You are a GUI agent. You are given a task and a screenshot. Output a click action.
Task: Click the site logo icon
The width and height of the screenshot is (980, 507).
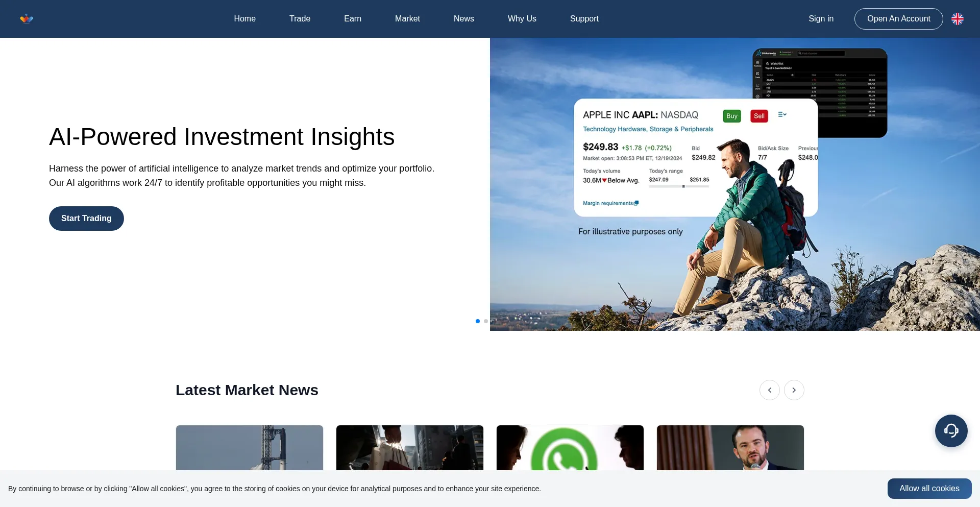27,19
